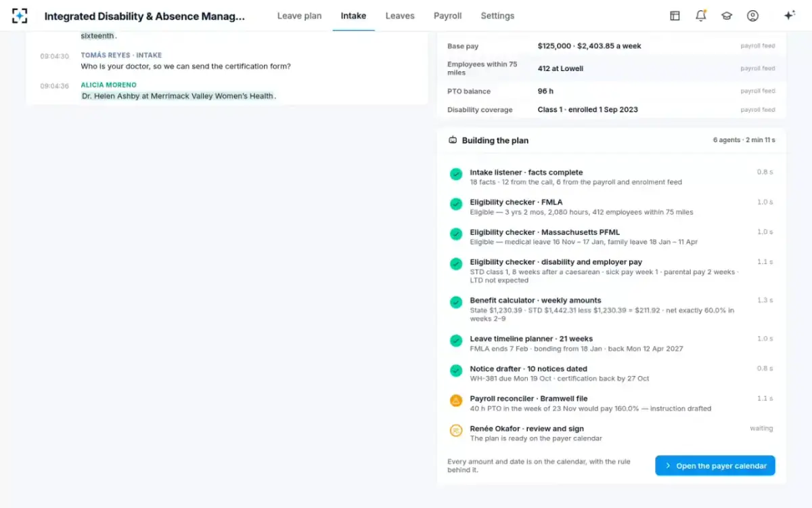This screenshot has width=812, height=508.
Task: Go to the Leaves tab
Action: (400, 16)
